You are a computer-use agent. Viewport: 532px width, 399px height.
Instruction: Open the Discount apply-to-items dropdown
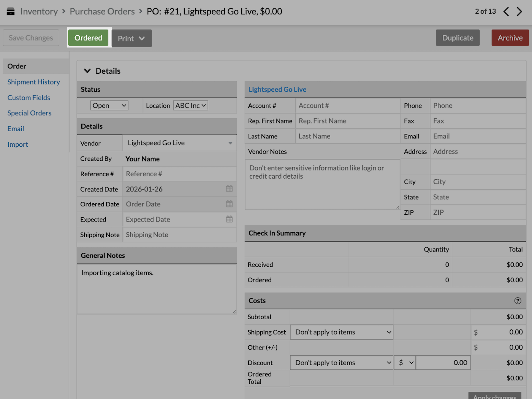point(341,363)
